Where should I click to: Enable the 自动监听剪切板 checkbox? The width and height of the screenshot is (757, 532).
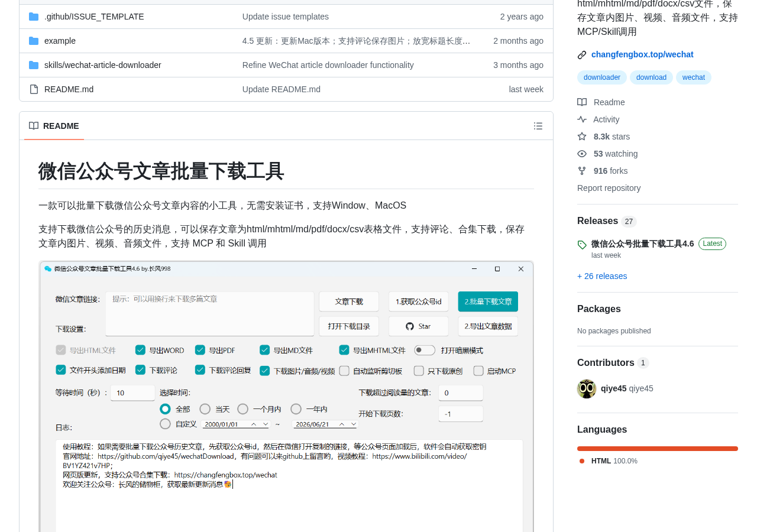click(x=344, y=371)
